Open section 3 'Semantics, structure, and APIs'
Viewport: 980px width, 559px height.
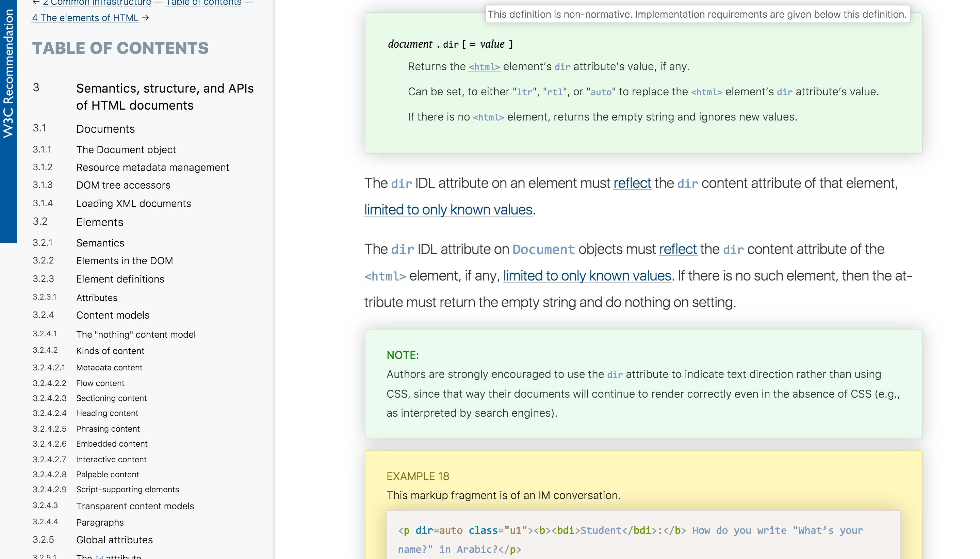pyautogui.click(x=165, y=97)
